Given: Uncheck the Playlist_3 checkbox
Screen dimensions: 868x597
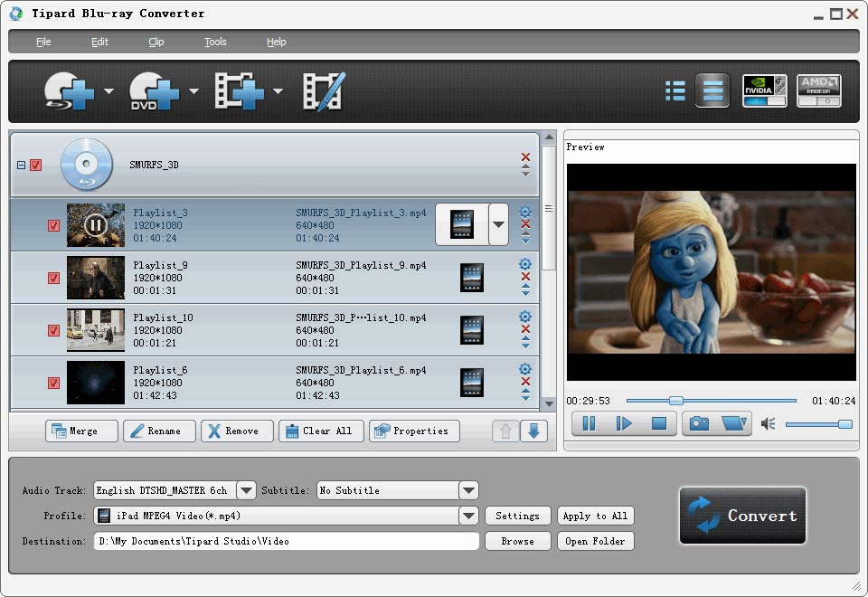Looking at the screenshot, I should tap(53, 225).
